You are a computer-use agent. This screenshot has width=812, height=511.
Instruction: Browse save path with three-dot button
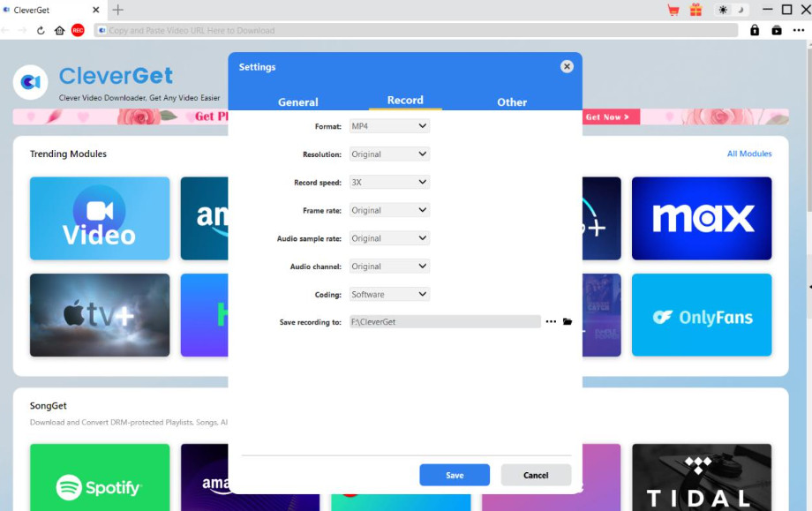click(551, 321)
